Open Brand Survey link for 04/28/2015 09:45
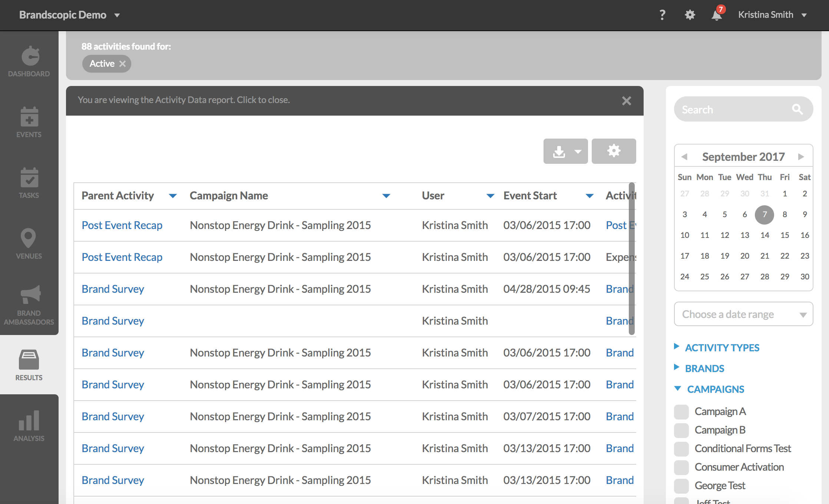Screen dimensions: 829x504 click(x=113, y=289)
